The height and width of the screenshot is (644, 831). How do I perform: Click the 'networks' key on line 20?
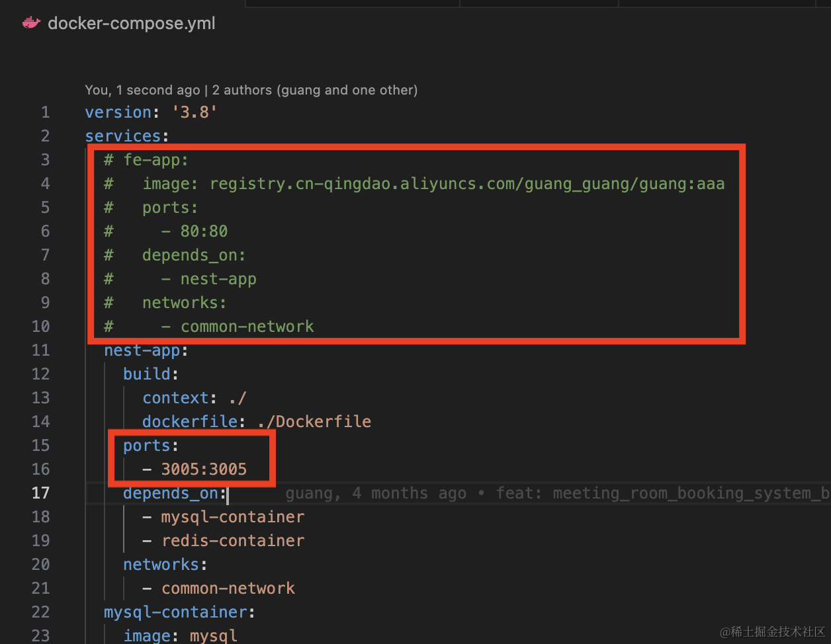click(161, 565)
